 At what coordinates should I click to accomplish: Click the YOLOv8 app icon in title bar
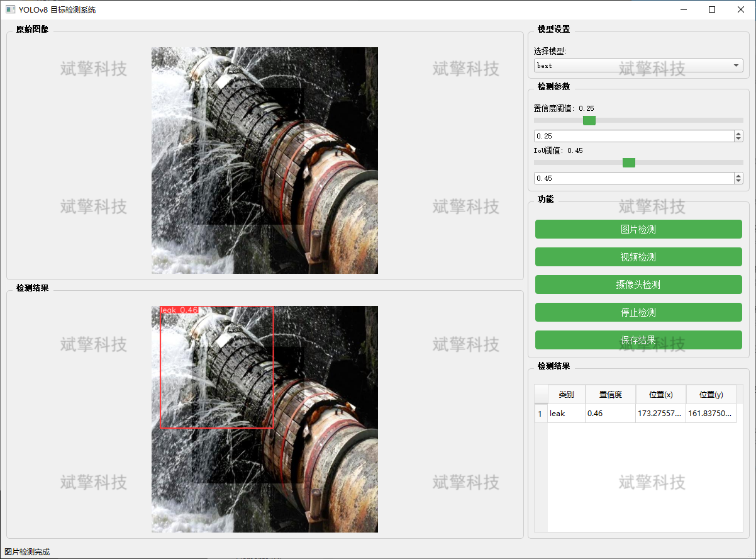click(x=10, y=9)
